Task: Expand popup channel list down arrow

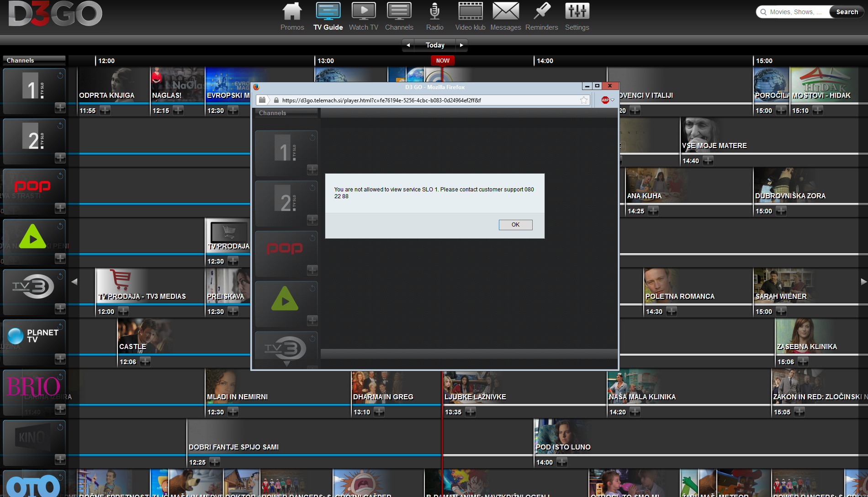Action: pos(287,364)
